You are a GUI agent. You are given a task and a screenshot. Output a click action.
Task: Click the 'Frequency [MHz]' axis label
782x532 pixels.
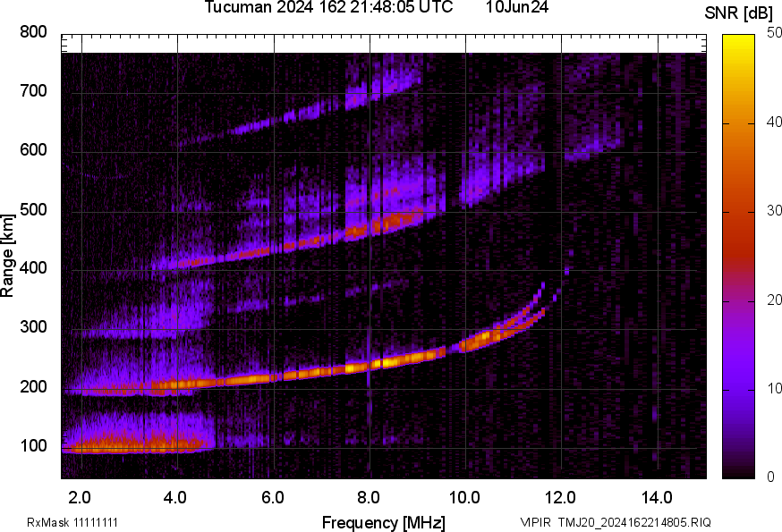(x=384, y=523)
